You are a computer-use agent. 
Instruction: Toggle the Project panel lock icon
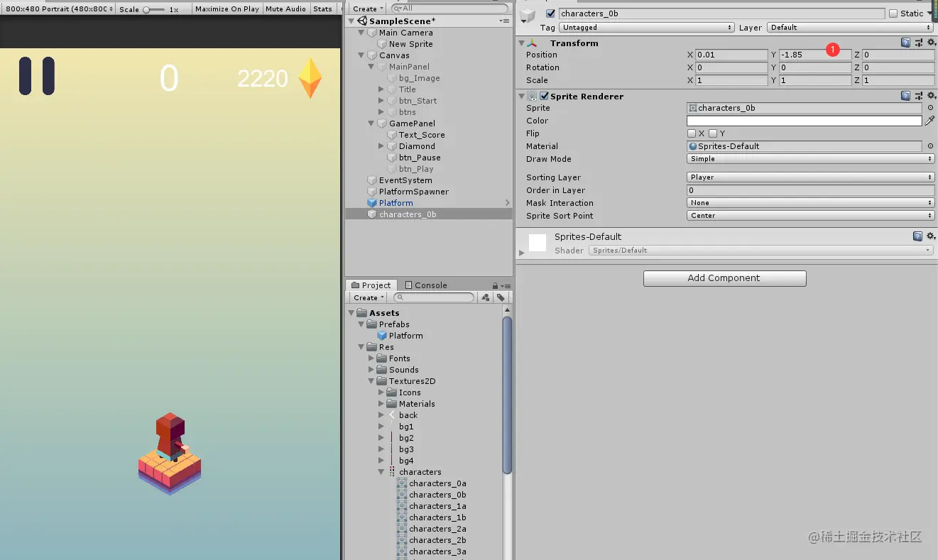tap(495, 285)
